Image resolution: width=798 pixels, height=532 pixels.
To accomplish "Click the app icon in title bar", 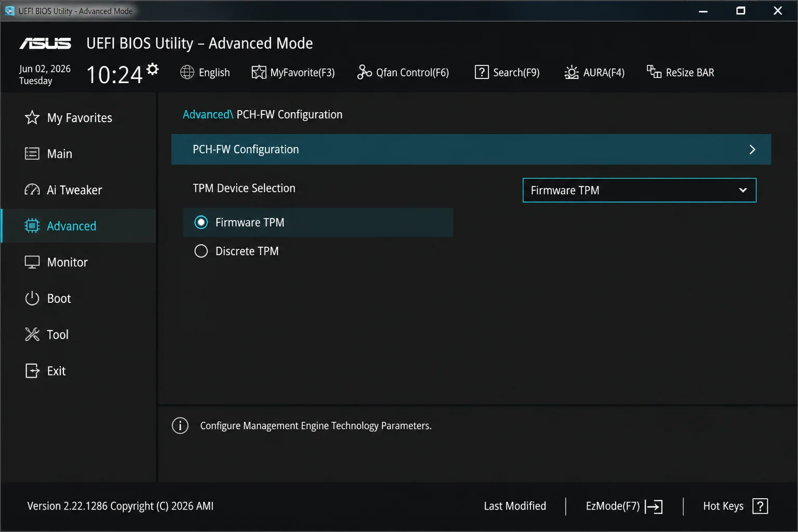I will pyautogui.click(x=9, y=11).
